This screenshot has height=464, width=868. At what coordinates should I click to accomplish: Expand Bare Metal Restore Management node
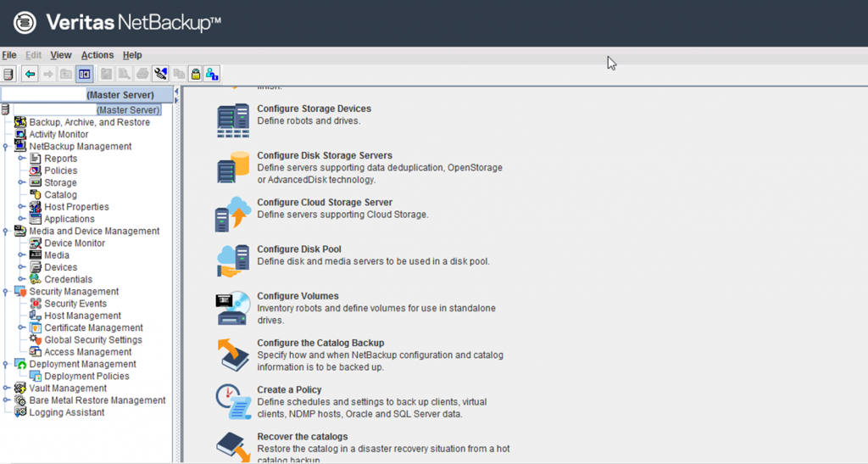click(6, 400)
